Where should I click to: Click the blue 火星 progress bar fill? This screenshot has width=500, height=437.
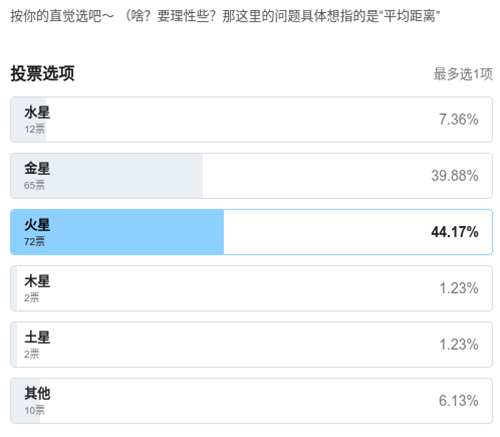pyautogui.click(x=117, y=232)
